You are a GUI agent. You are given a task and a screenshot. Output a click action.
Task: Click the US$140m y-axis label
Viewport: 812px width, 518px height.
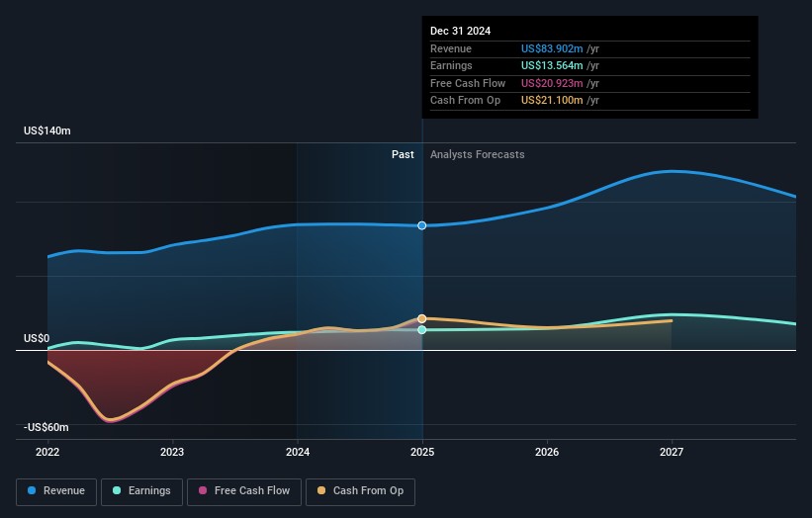click(x=47, y=131)
